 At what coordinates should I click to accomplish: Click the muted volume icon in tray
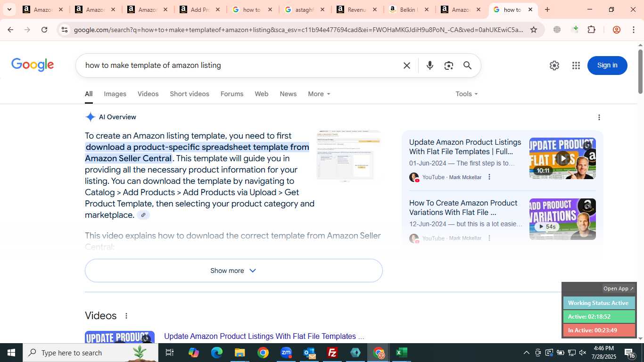[583, 353]
